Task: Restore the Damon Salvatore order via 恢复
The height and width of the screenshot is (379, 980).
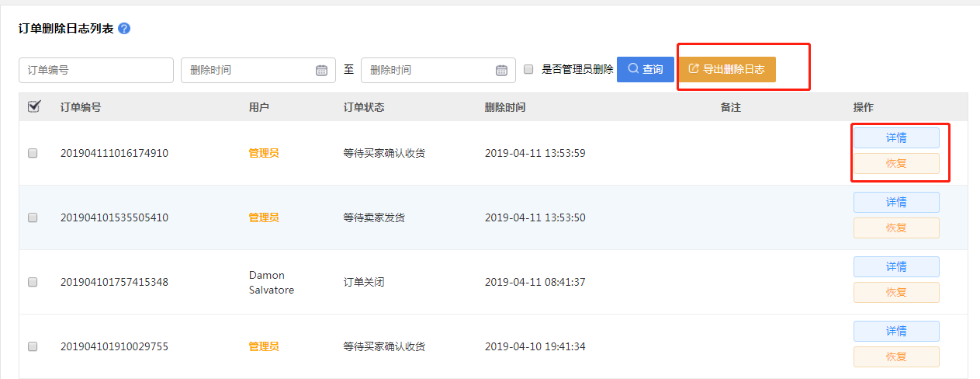Action: [x=896, y=293]
